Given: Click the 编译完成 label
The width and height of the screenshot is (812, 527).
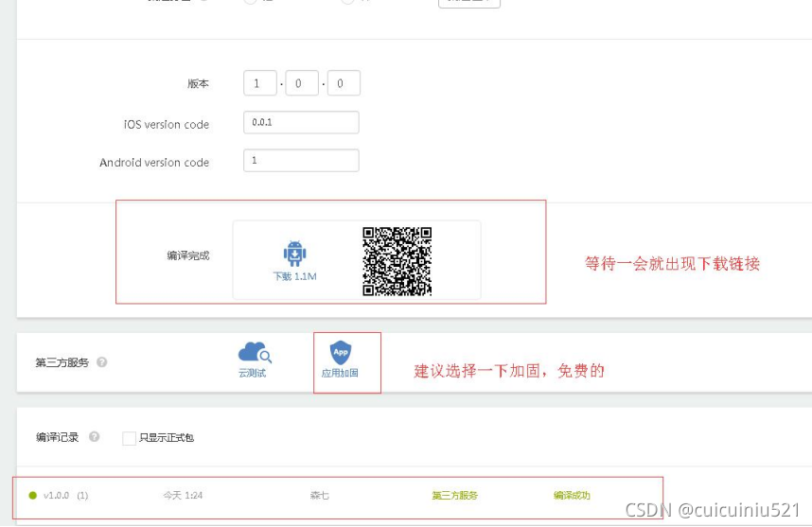Looking at the screenshot, I should coord(188,255).
